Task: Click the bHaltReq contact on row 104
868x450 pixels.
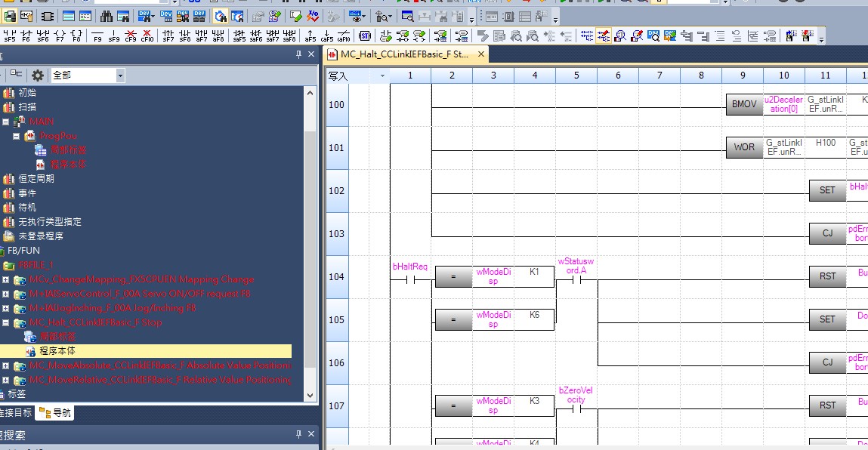Action: 410,279
